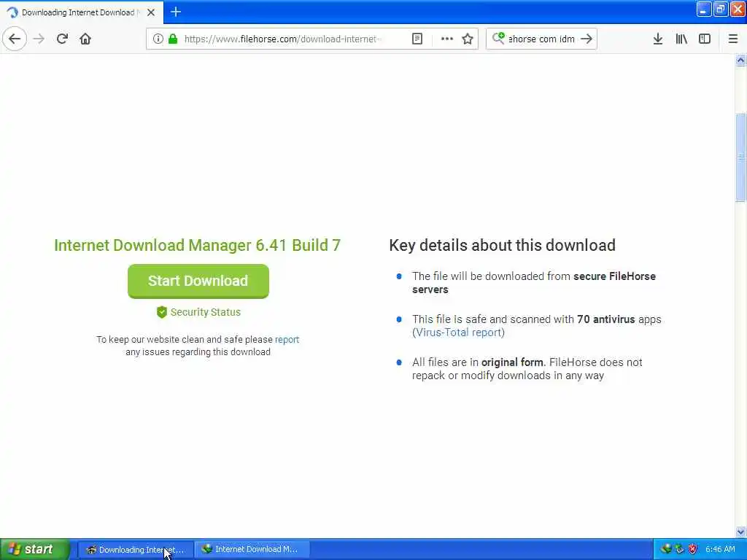Screen dimensions: 747x560
Task: Click the search engine magnifier icon
Action: pos(498,38)
